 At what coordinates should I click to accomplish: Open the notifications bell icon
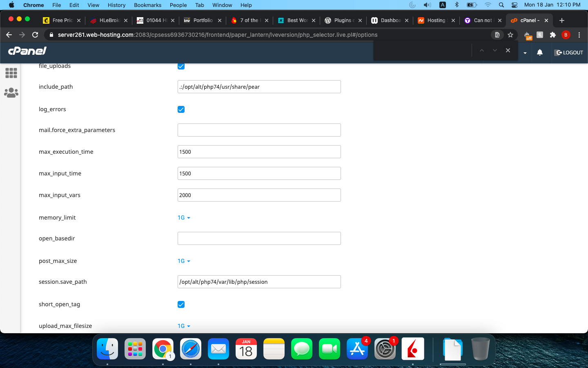click(x=540, y=52)
